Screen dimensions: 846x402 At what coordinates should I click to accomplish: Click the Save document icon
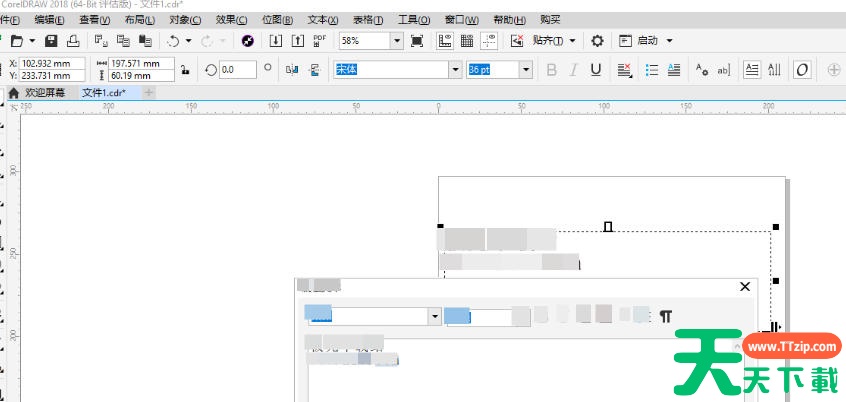coord(51,41)
